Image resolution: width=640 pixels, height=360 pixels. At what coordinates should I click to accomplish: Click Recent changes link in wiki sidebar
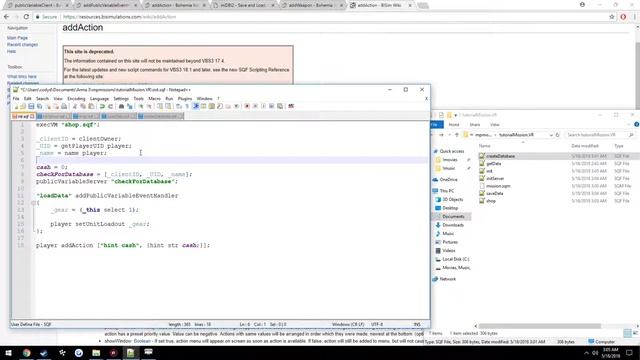click(x=22, y=44)
